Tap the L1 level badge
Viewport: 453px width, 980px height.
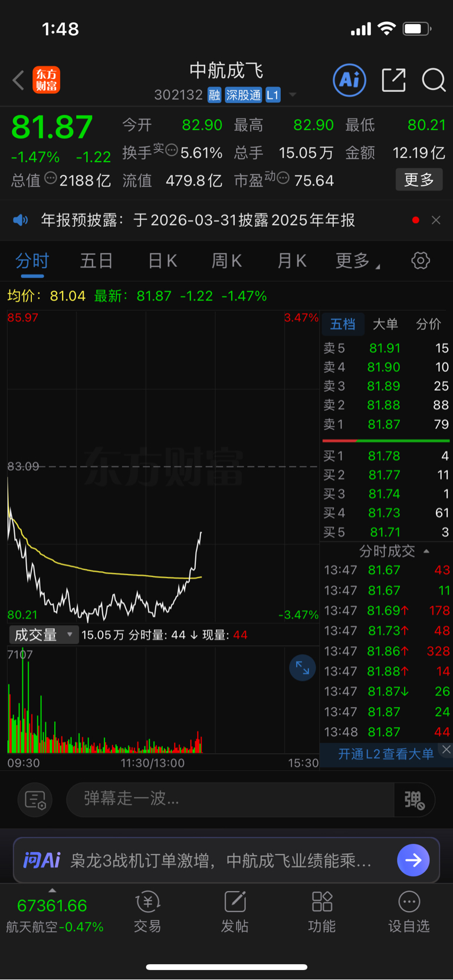tap(273, 95)
